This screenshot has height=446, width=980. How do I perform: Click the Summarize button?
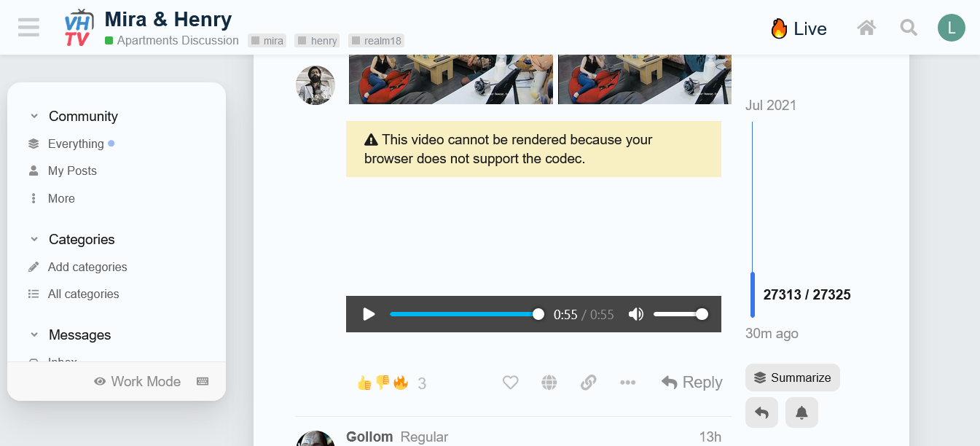(x=793, y=377)
